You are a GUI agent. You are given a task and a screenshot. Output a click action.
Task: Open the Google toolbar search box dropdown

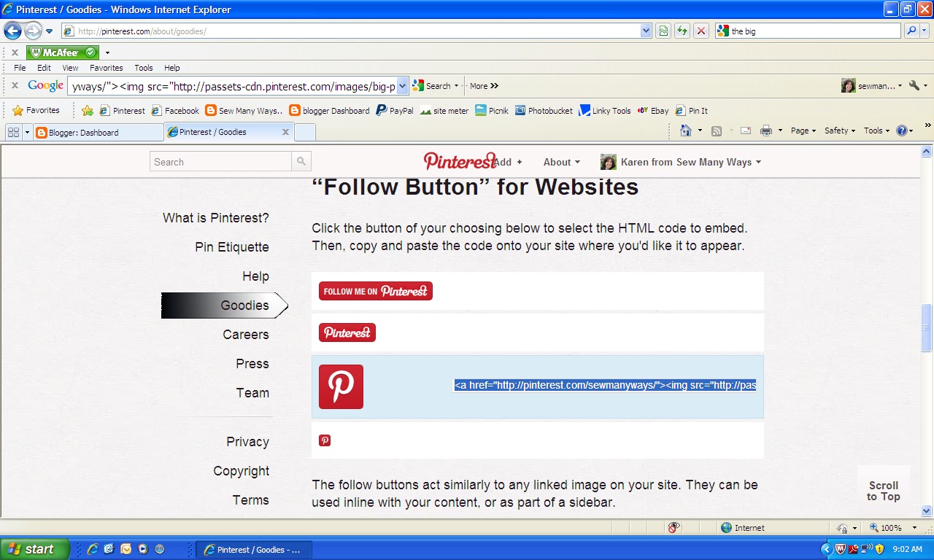pos(402,86)
